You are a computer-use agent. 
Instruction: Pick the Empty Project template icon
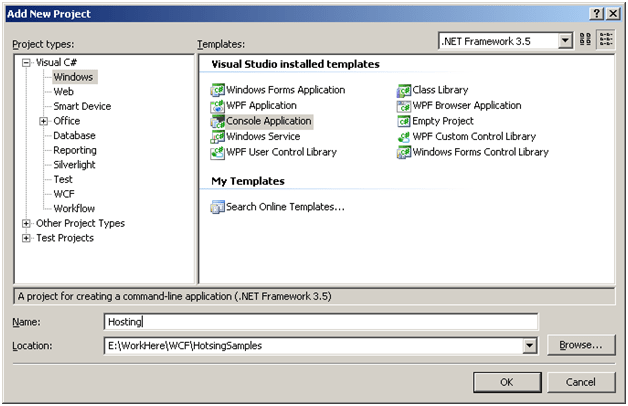pos(404,121)
